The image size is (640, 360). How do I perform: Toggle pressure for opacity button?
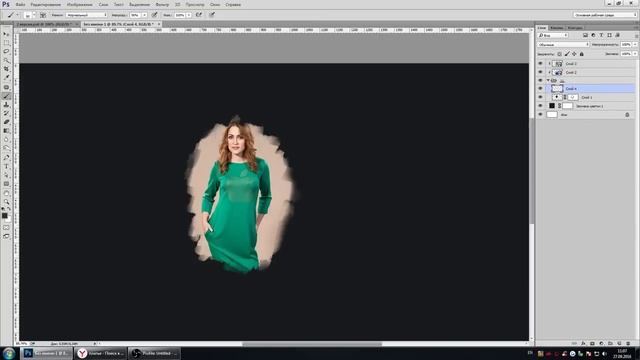click(x=155, y=15)
